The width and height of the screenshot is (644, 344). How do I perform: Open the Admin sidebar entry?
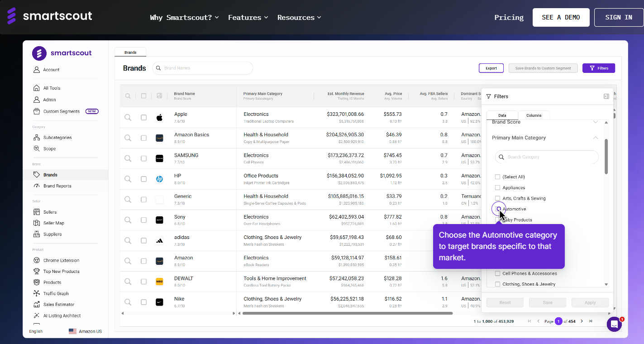point(49,100)
